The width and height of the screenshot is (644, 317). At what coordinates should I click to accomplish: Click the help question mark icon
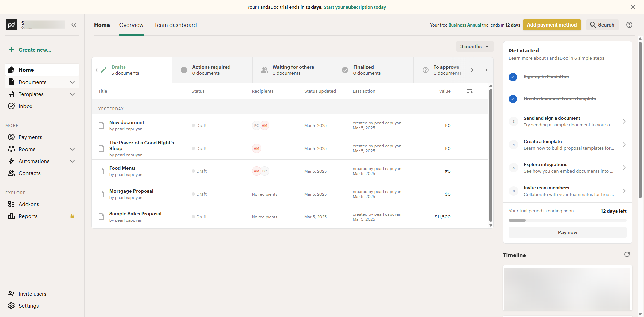[x=629, y=25]
